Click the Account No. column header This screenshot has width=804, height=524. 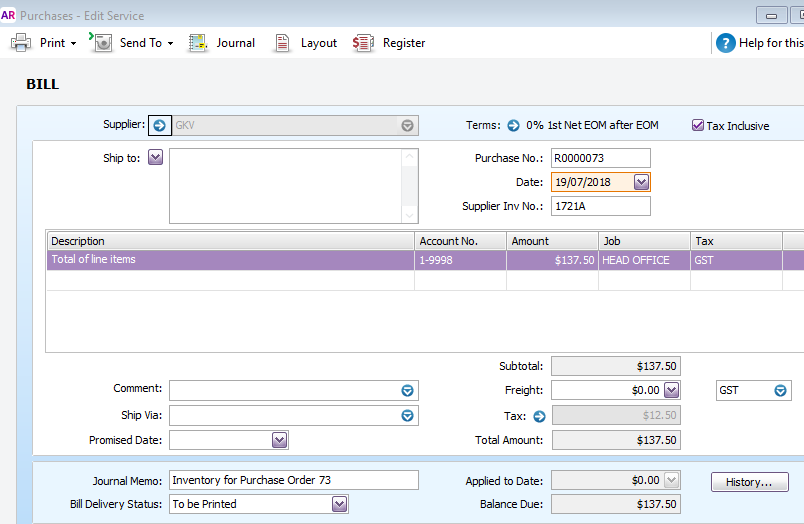click(x=460, y=241)
